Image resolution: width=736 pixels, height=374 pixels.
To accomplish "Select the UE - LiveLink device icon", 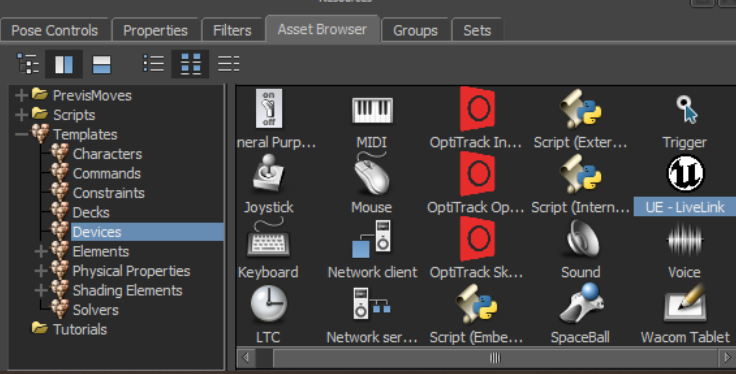I will coord(685,174).
